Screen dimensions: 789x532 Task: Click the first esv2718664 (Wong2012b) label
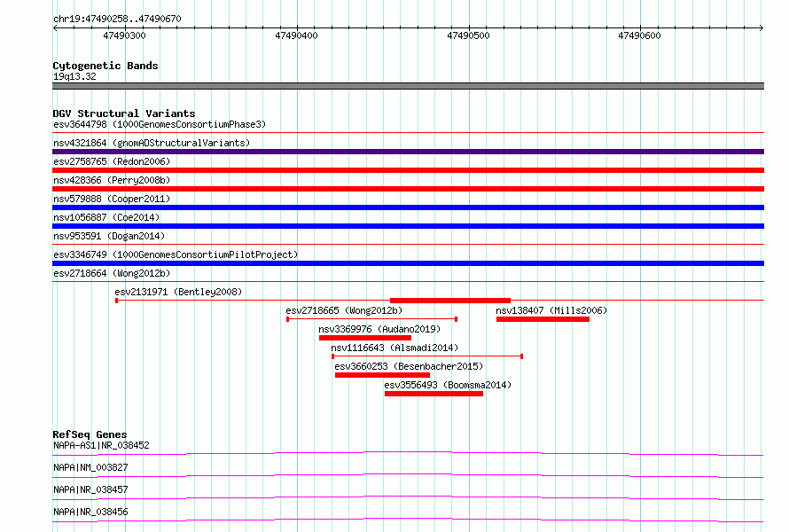112,273
